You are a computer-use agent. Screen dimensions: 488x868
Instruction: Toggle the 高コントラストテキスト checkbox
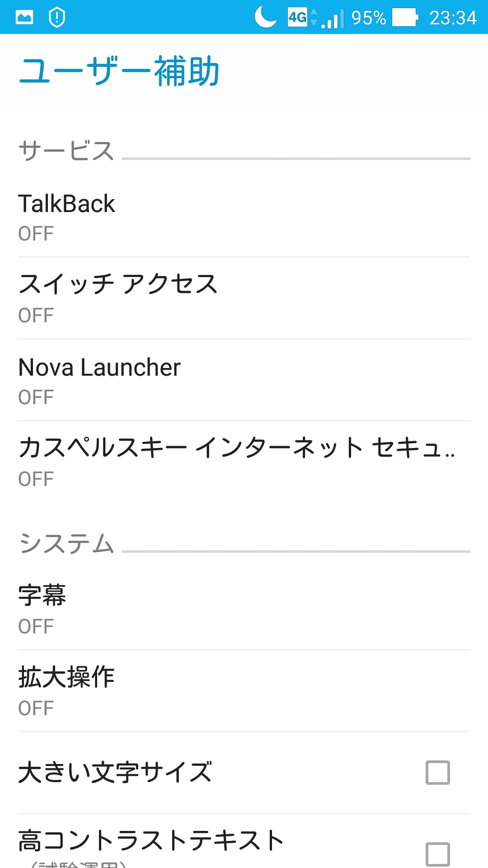(437, 854)
